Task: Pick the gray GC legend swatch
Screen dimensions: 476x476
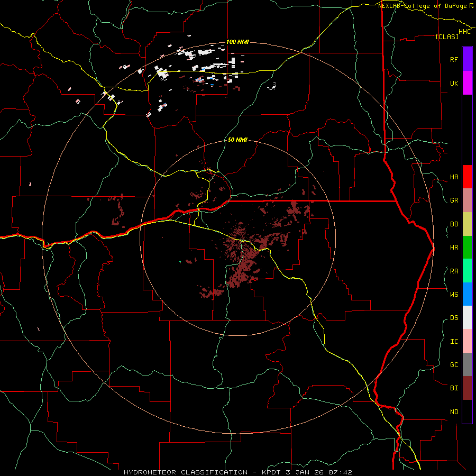Action: [x=467, y=364]
